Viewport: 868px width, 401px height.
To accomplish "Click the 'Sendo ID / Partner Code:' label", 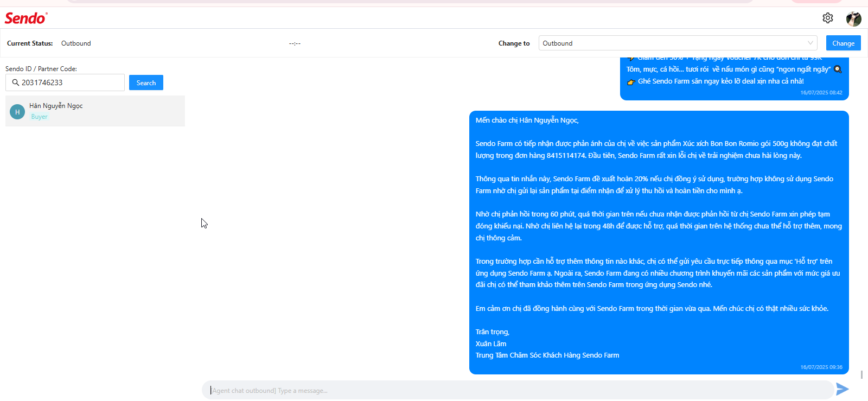I will (41, 69).
